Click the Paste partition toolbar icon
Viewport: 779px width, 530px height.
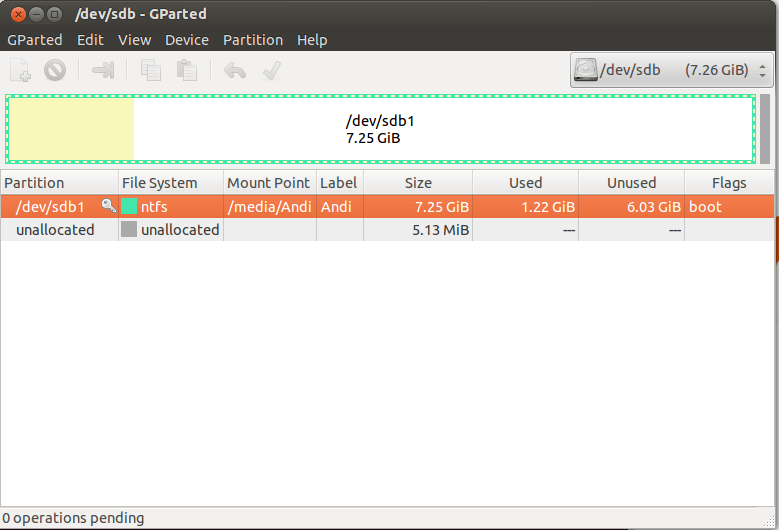[x=186, y=70]
